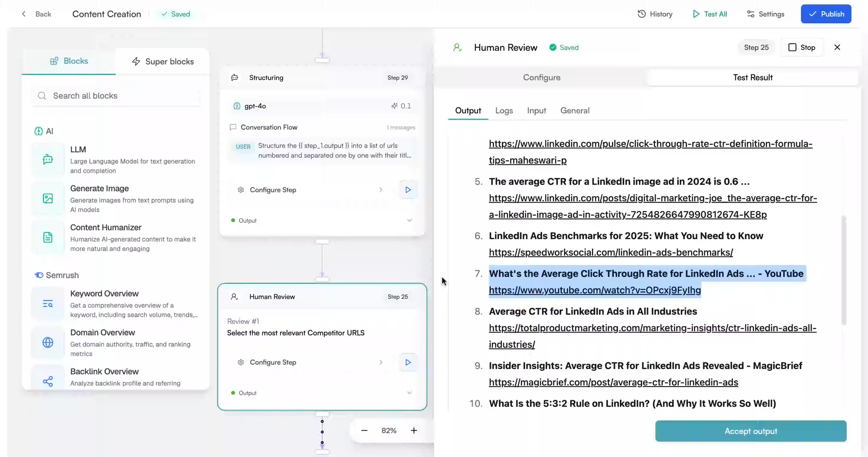
Task: Switch to the Super blocks tab
Action: point(163,61)
